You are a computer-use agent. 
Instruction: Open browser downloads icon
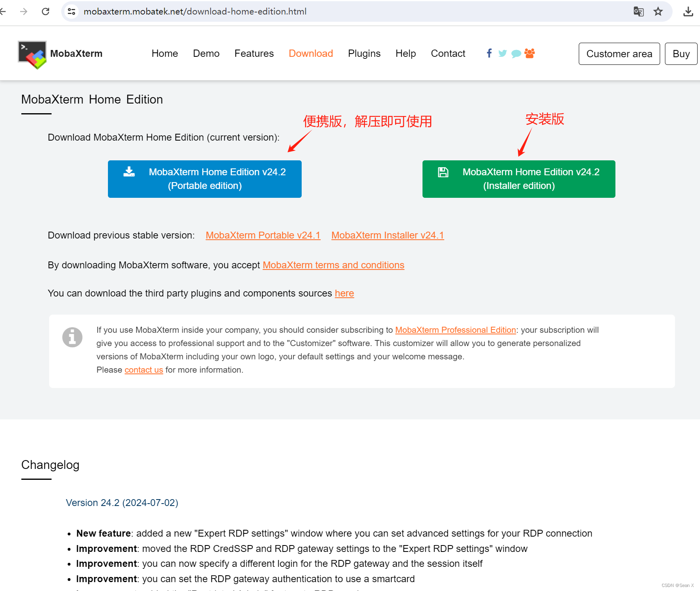pos(688,11)
